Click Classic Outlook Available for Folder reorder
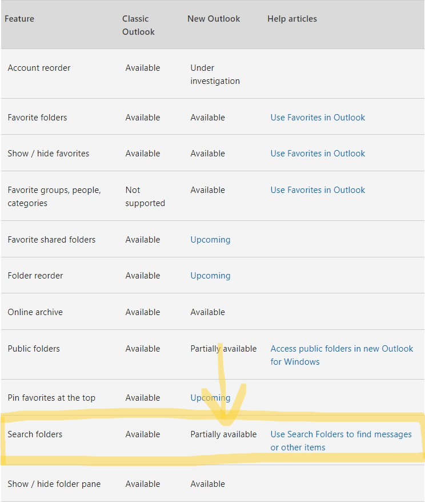The height and width of the screenshot is (504, 425). 143,276
